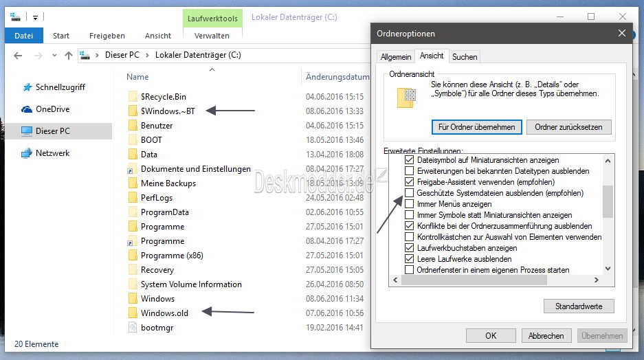Check Geschützte Systemdateien ausblenden
The image size is (644, 360).
click(409, 193)
